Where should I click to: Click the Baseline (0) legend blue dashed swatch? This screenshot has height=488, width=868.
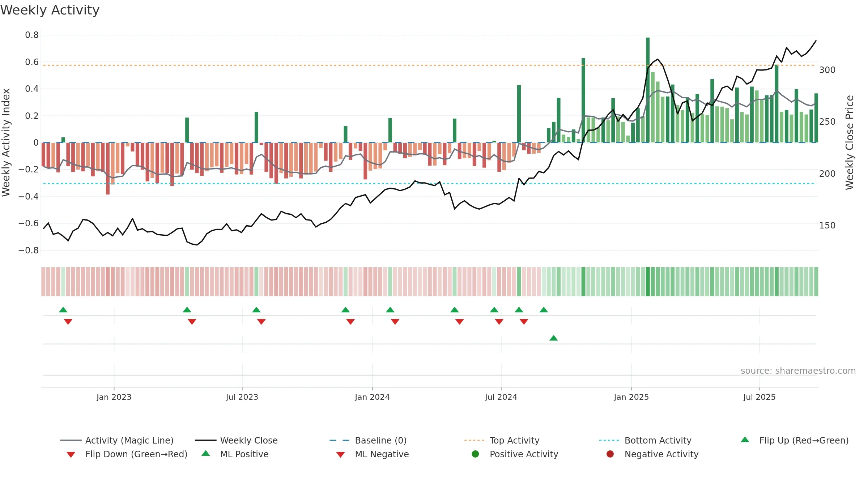340,440
